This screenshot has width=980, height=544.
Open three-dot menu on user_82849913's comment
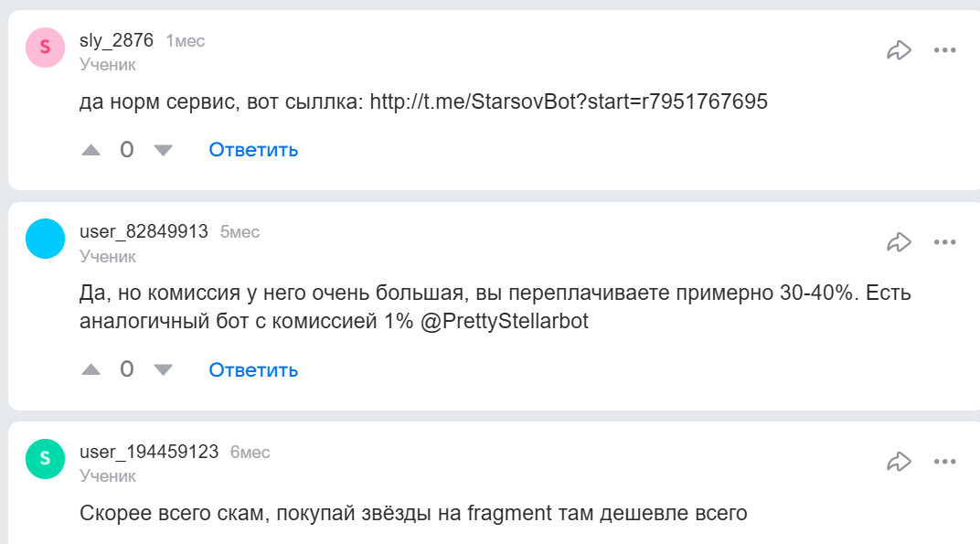tap(944, 242)
